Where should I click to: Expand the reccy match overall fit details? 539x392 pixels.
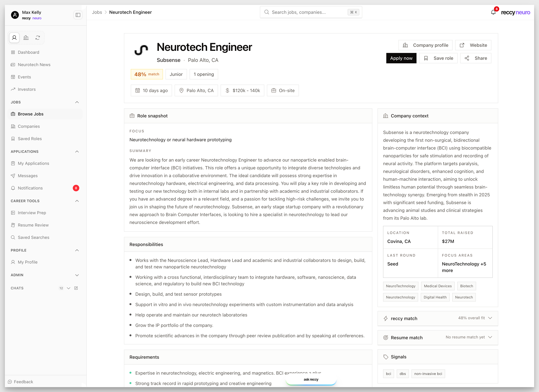tap(491, 318)
